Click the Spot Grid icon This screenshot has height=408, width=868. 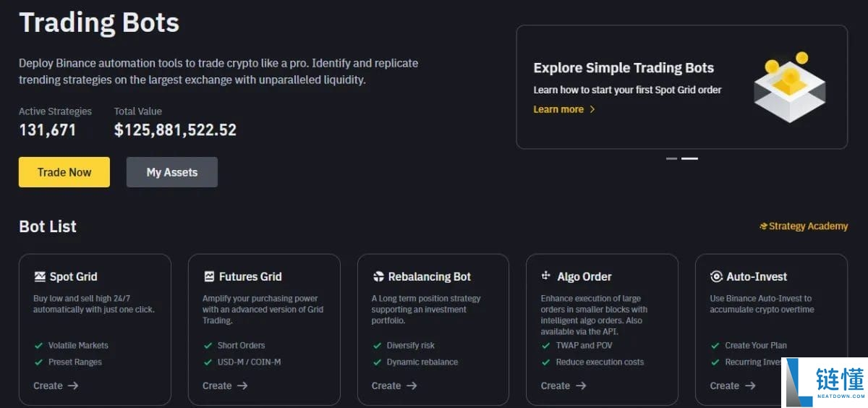pos(40,276)
